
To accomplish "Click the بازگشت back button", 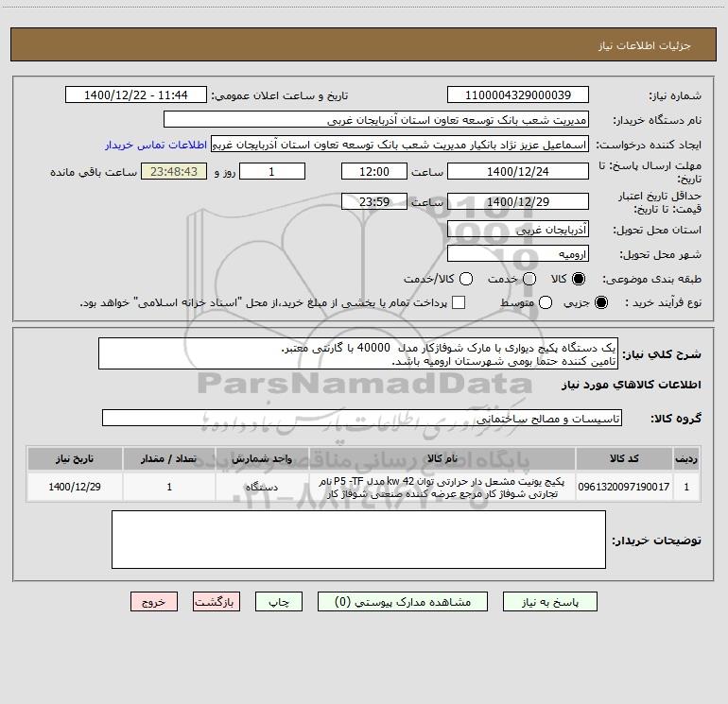I will pyautogui.click(x=217, y=601).
